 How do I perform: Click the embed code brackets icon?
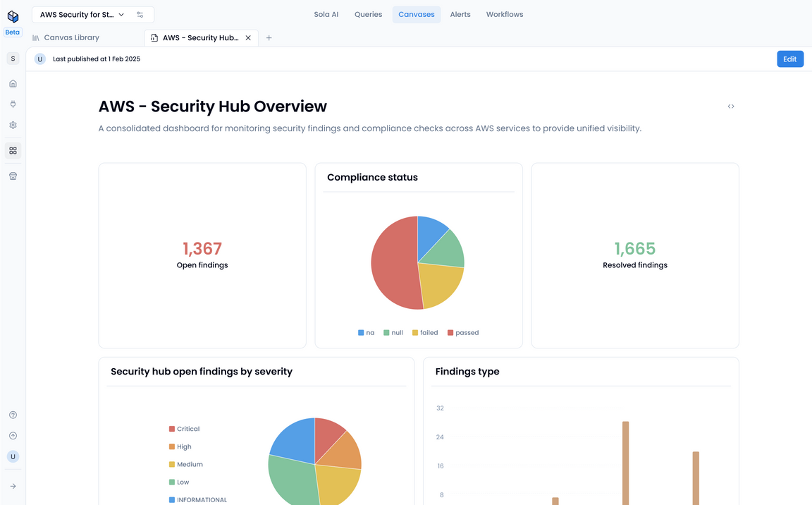pyautogui.click(x=731, y=107)
